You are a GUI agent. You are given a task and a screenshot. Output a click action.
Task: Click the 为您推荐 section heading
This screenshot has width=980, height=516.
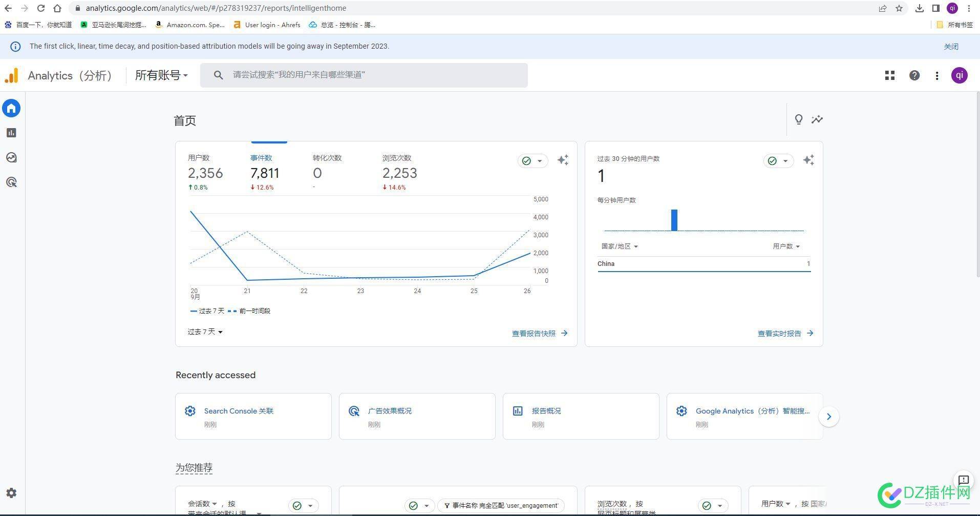(x=194, y=468)
